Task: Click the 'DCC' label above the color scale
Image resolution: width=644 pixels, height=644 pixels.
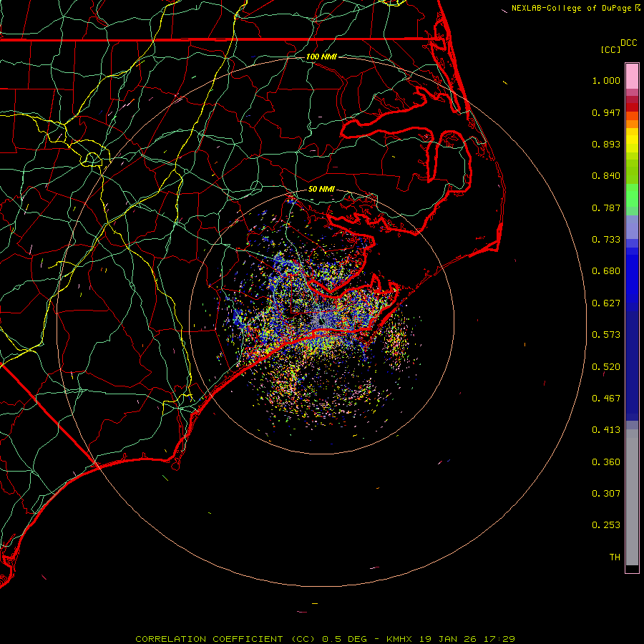Action: click(x=629, y=43)
